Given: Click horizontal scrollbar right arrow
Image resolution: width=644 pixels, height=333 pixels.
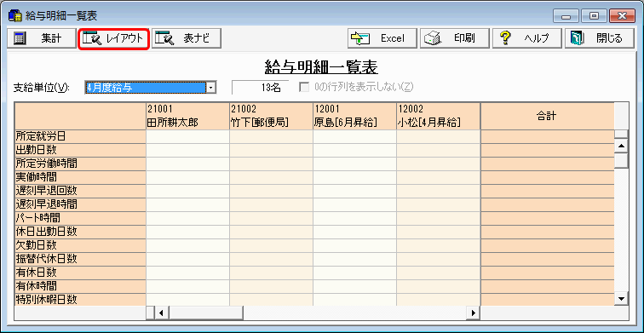Looking at the screenshot, I should coord(473,313).
